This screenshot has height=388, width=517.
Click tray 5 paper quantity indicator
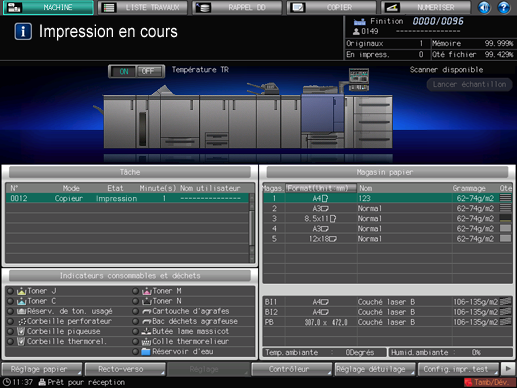pyautogui.click(x=505, y=239)
